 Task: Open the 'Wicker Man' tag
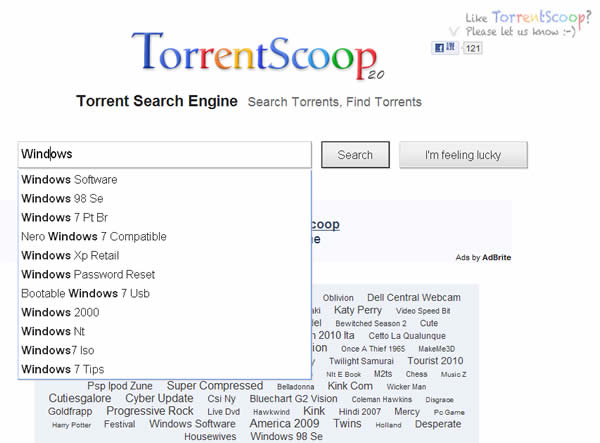(406, 387)
